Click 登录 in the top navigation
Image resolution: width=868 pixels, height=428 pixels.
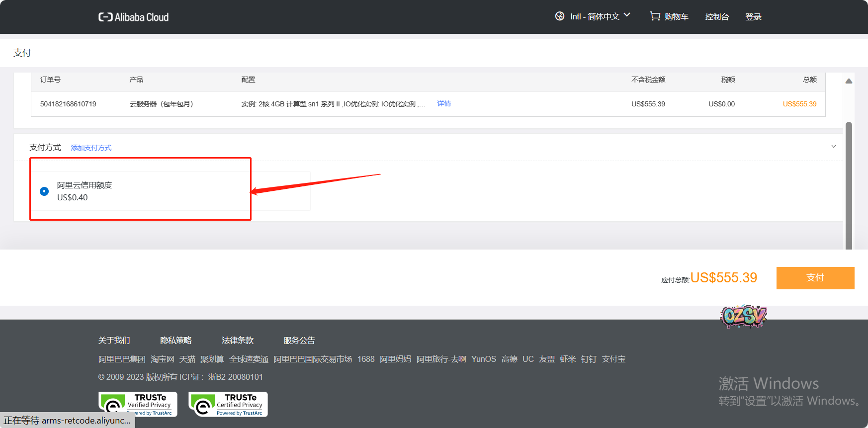click(753, 17)
